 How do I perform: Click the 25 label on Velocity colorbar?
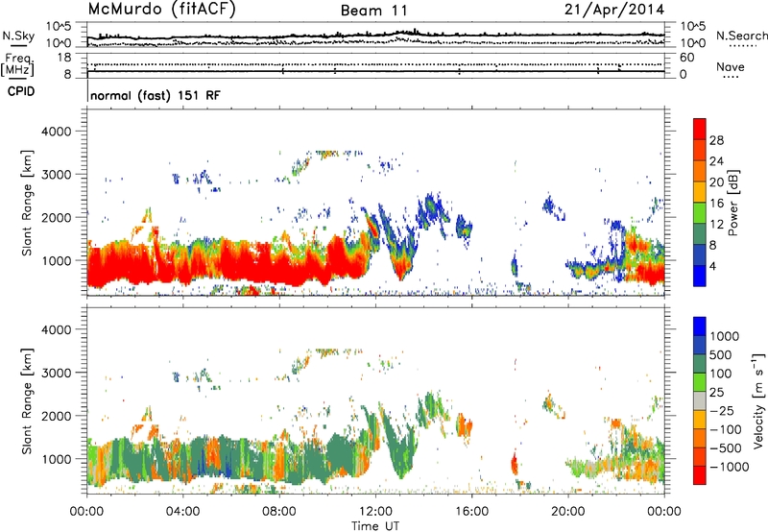[x=716, y=392]
